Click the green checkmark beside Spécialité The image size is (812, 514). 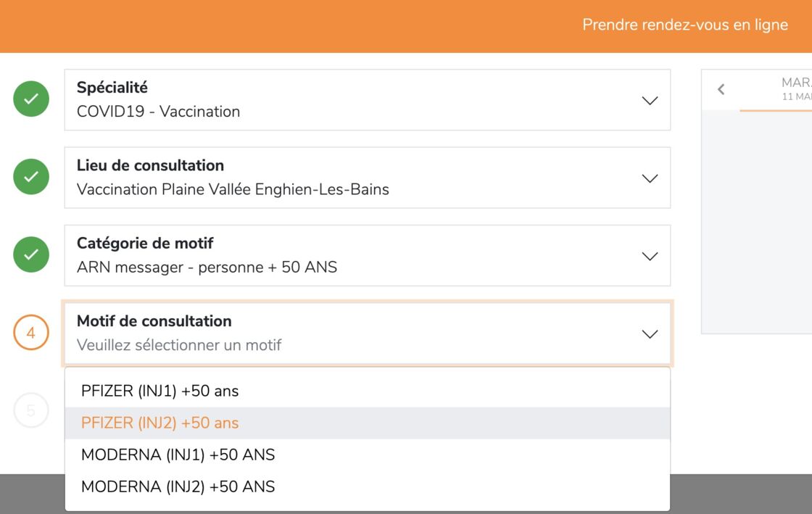31,99
